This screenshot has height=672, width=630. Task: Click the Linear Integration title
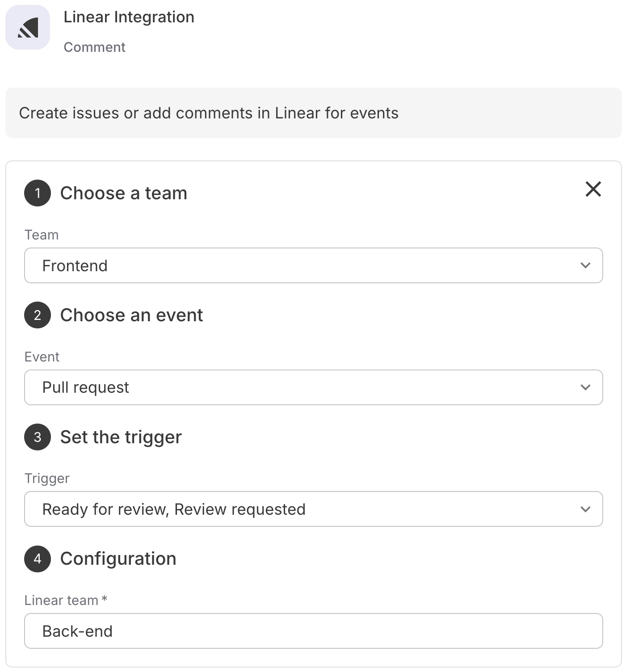coord(129,17)
